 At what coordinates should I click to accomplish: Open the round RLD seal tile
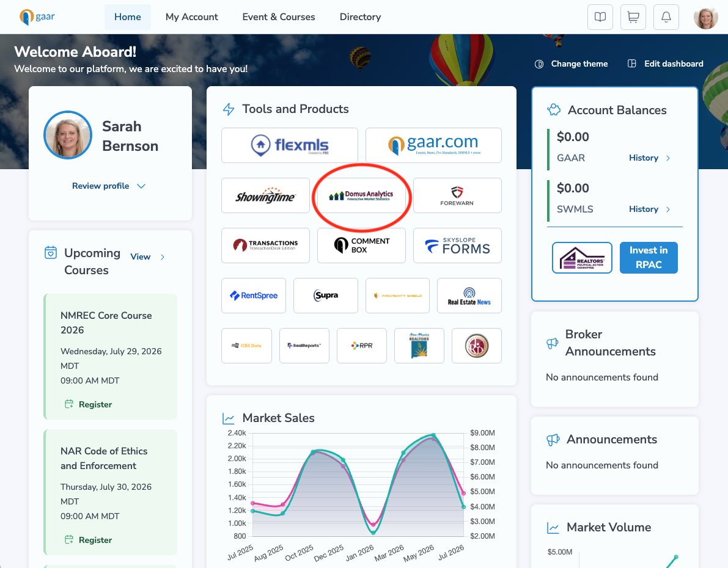(x=476, y=346)
